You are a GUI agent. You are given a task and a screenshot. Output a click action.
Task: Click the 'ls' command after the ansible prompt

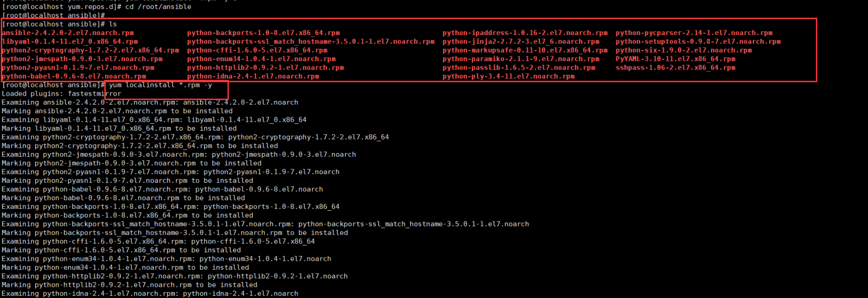(x=113, y=24)
